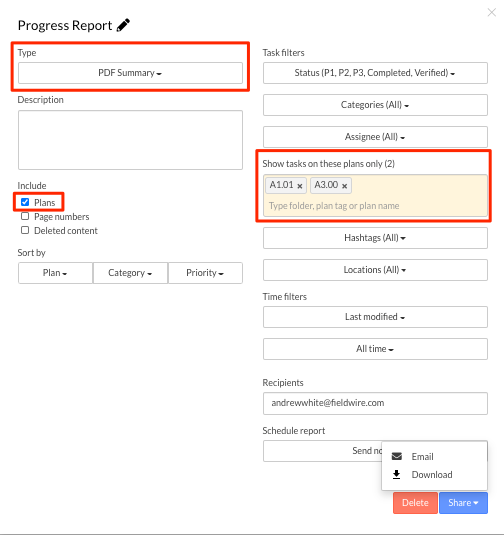Choose Download from the Share menu

(434, 475)
